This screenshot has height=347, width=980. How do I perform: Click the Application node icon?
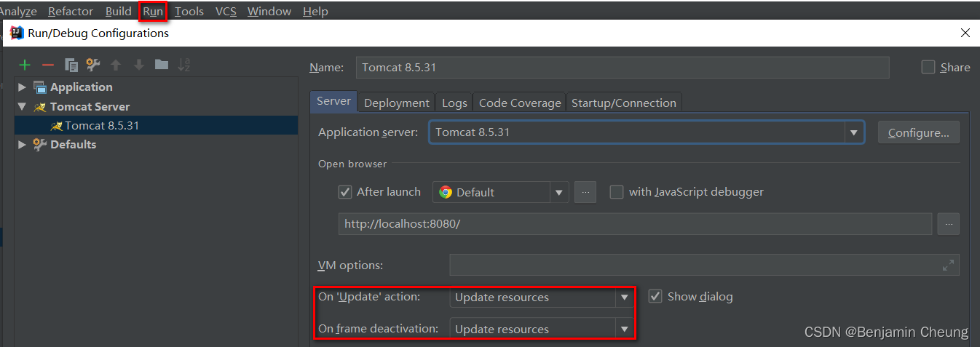click(40, 87)
